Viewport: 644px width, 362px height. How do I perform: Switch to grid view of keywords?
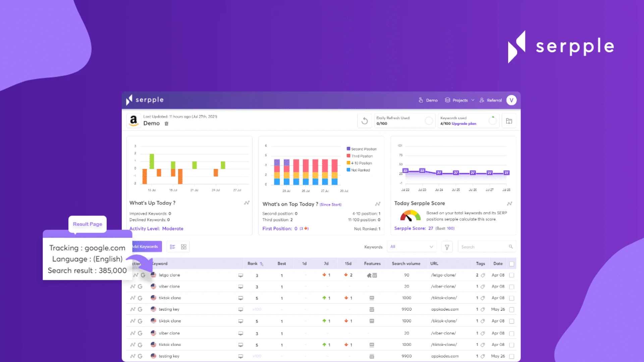pyautogui.click(x=184, y=247)
